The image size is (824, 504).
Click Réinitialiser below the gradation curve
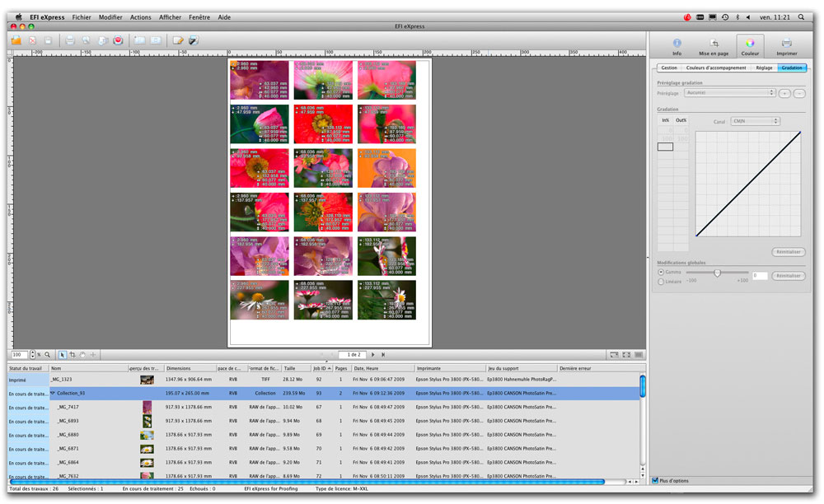(x=789, y=252)
